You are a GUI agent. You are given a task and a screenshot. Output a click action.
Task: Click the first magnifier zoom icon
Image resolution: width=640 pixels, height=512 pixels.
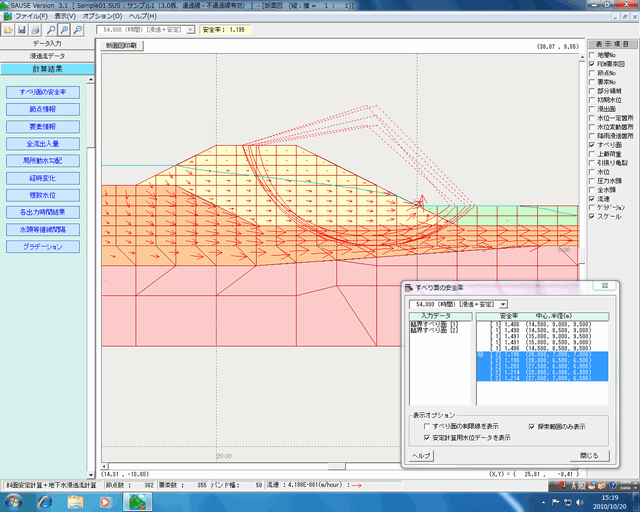pos(50,31)
